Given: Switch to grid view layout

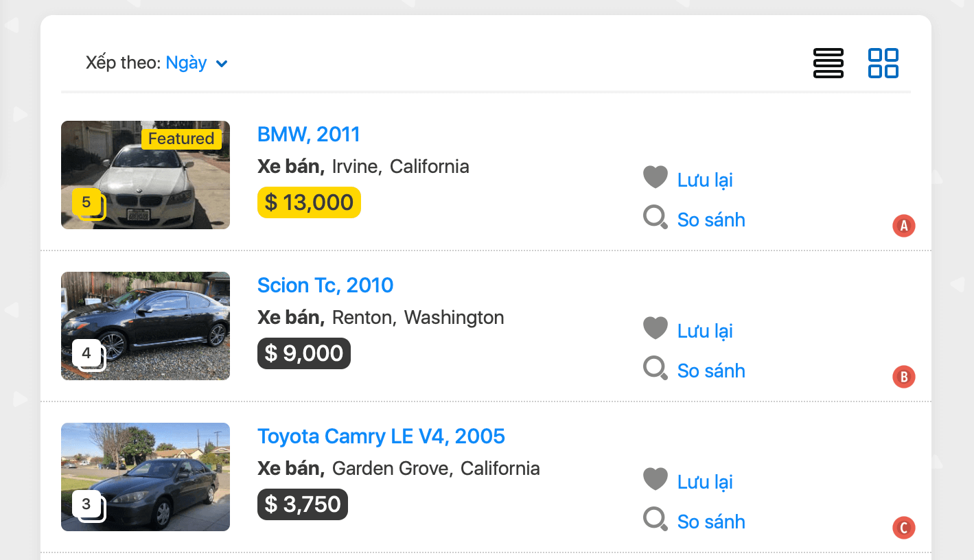Looking at the screenshot, I should coord(883,63).
